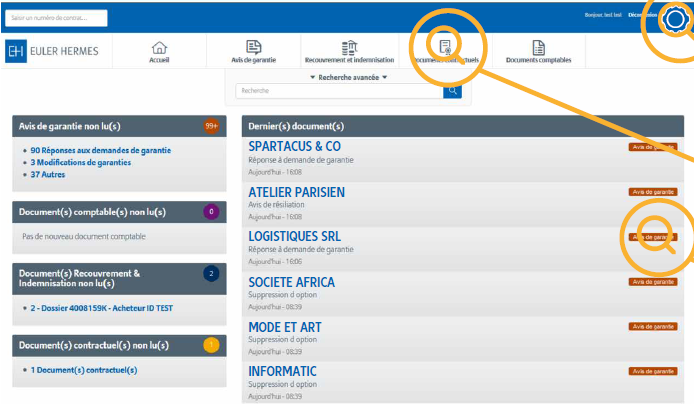The width and height of the screenshot is (694, 404).
Task: Open Recherche avancée via its right arrow
Action: click(385, 77)
